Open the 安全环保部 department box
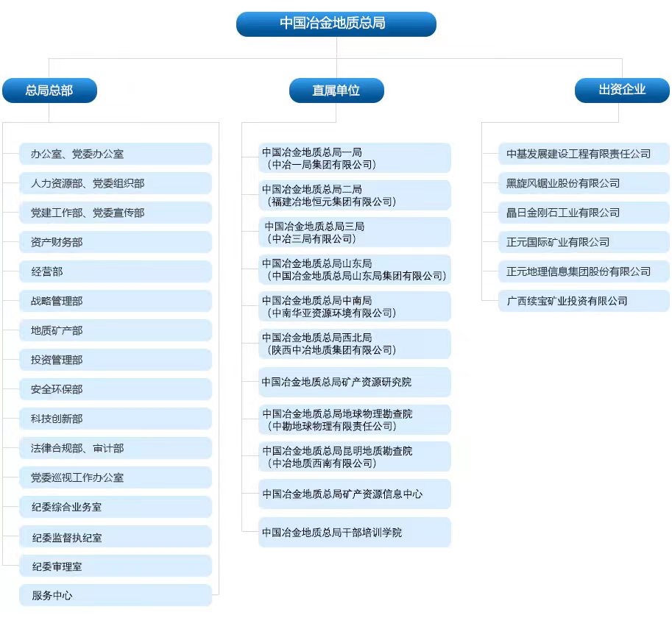The image size is (672, 629). (x=116, y=389)
